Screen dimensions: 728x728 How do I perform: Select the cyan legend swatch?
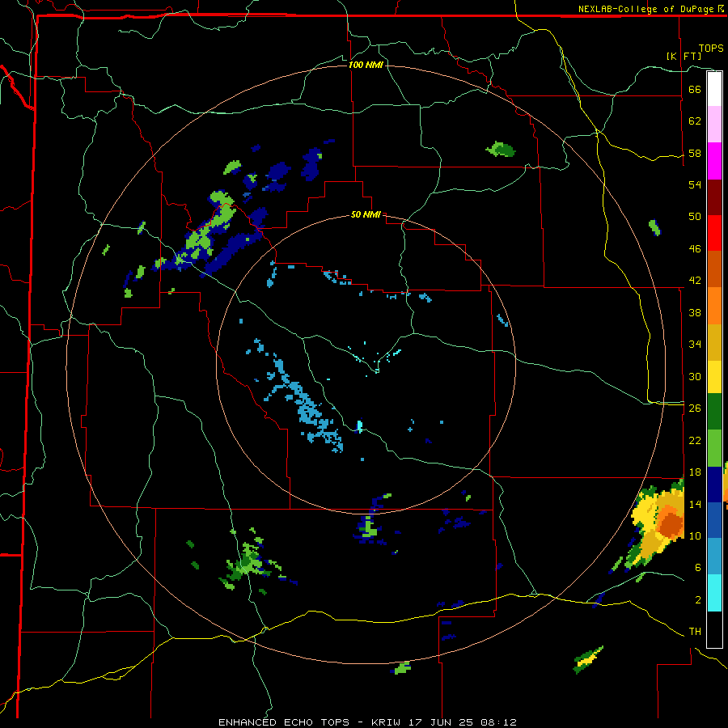pyautogui.click(x=714, y=594)
